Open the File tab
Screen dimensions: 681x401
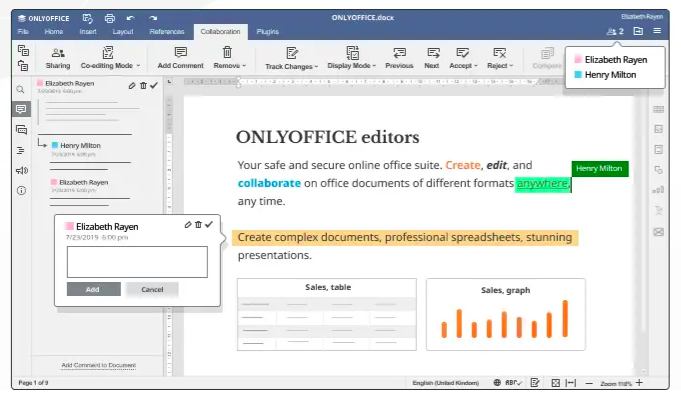[23, 32]
